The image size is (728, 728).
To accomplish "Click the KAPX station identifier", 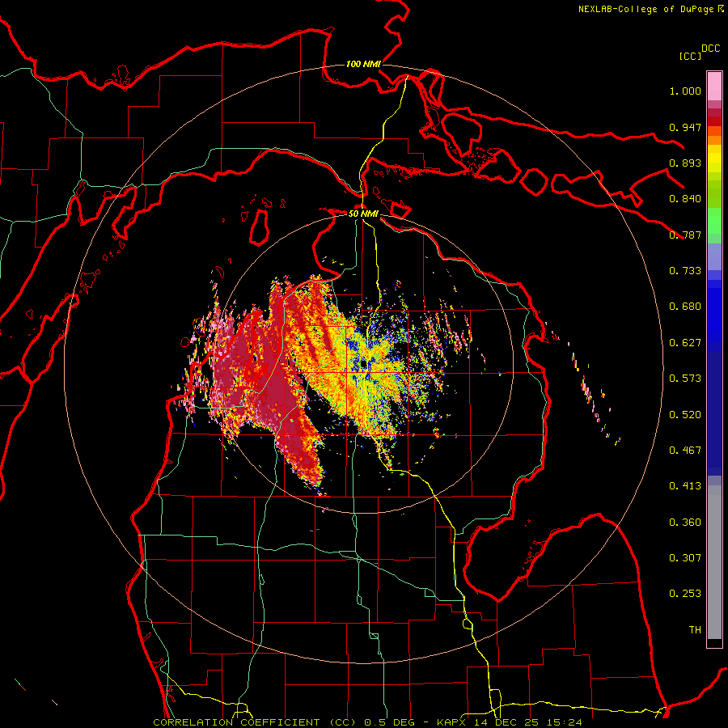I will click(x=451, y=722).
